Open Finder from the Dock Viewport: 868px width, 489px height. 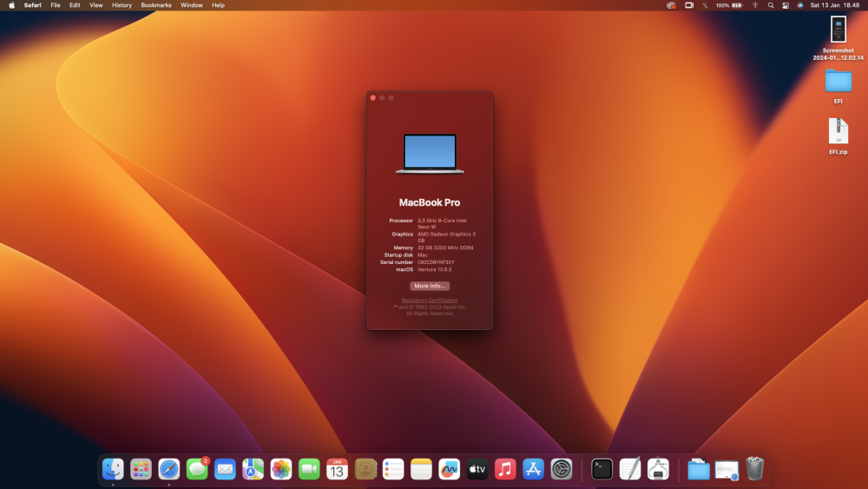113,469
